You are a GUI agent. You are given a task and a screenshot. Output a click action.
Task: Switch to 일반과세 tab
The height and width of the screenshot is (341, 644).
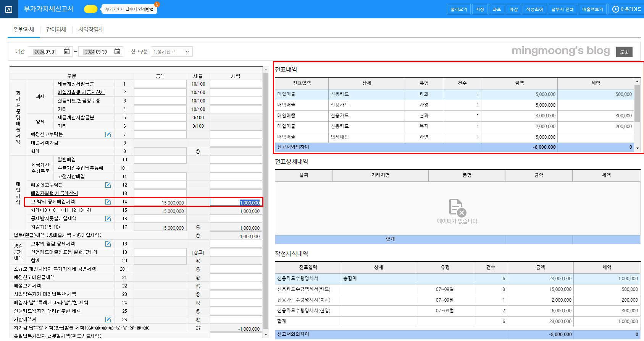(x=24, y=29)
